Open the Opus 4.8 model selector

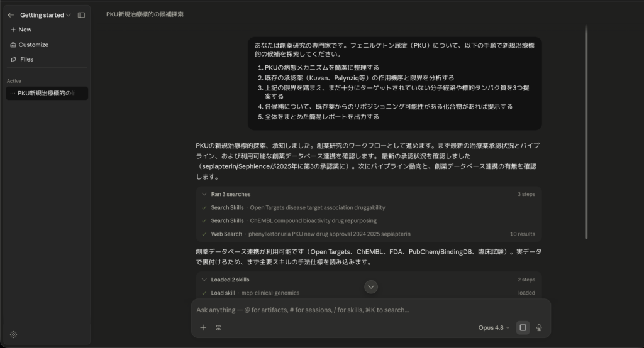[494, 327]
